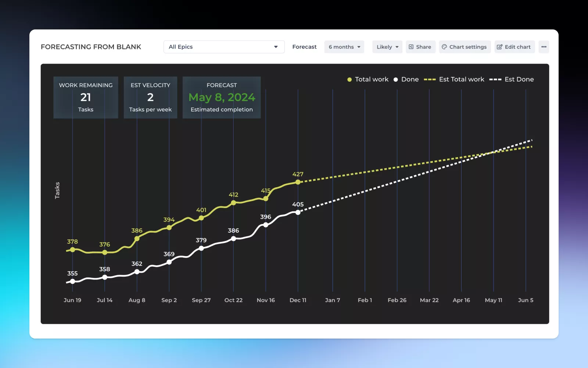
Task: Expand the 6 months forecast dropdown
Action: [344, 47]
